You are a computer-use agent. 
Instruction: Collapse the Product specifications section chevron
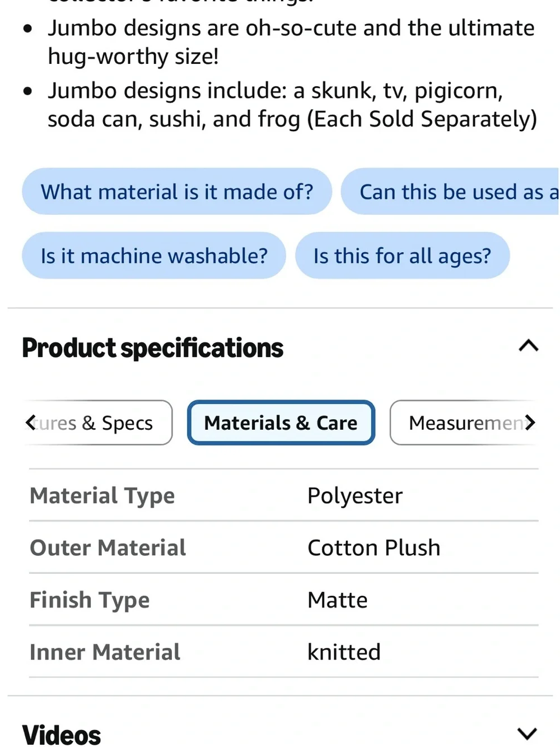(x=528, y=346)
